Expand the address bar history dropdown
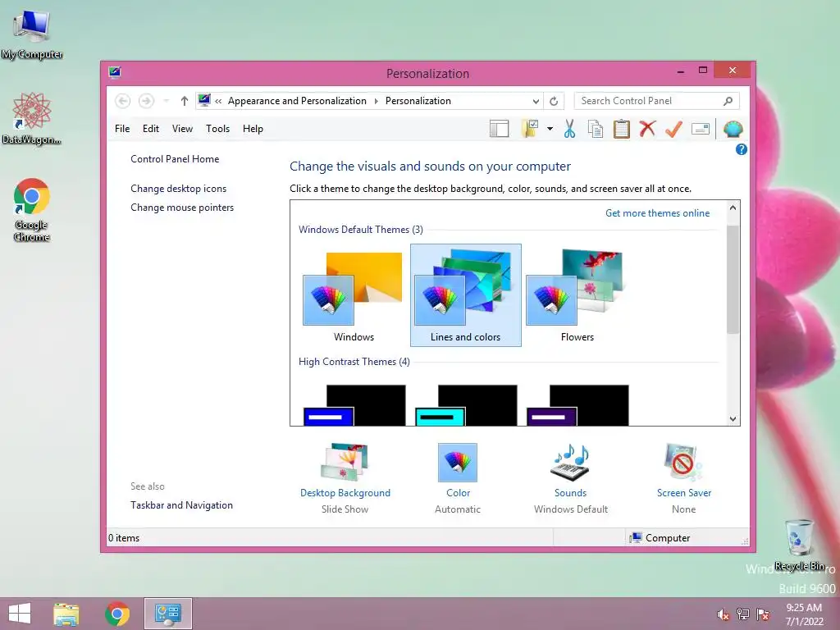 tap(536, 101)
